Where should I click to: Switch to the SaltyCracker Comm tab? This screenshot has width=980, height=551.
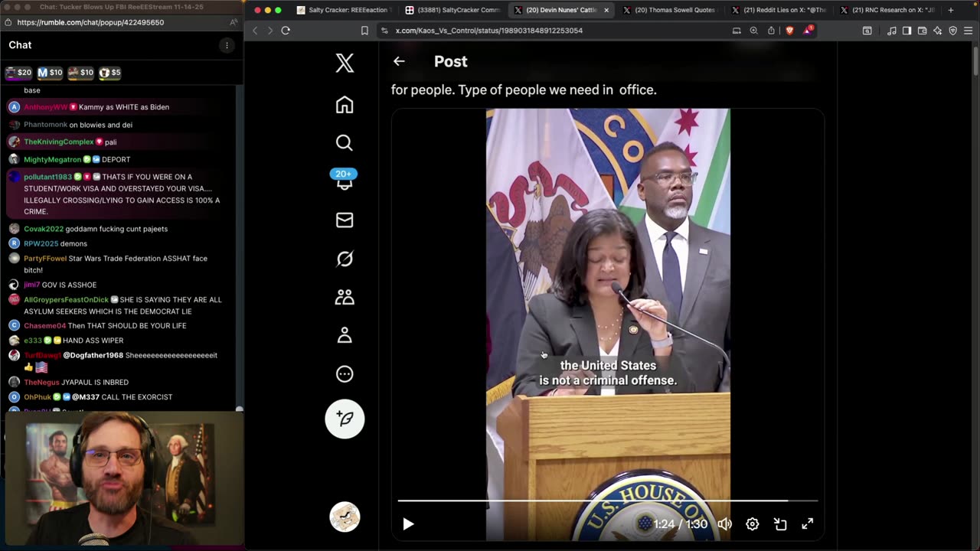tap(452, 10)
